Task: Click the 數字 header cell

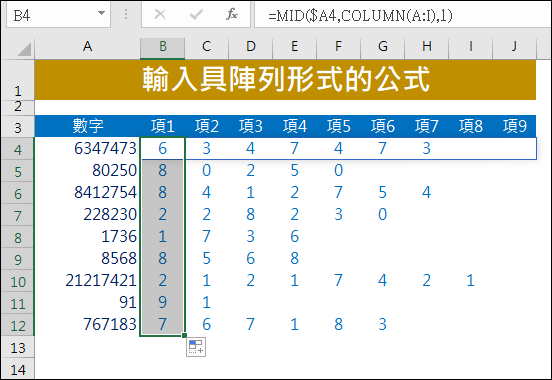Action: tap(87, 126)
